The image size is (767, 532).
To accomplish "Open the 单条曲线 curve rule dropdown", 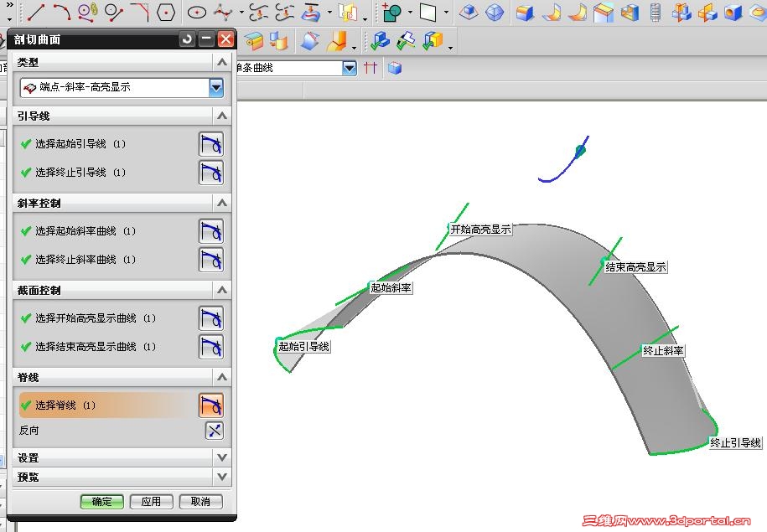I will coord(350,68).
